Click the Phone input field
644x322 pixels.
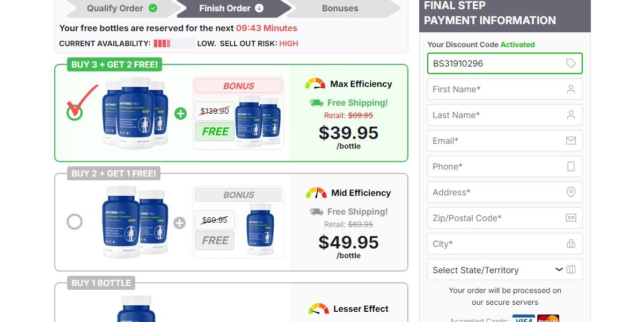point(505,166)
